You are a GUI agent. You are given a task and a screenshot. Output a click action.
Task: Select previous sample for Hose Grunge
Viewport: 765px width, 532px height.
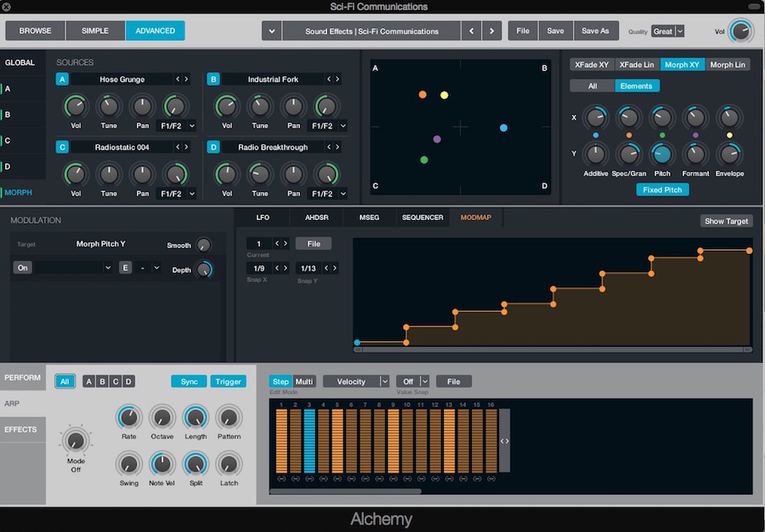click(x=178, y=79)
